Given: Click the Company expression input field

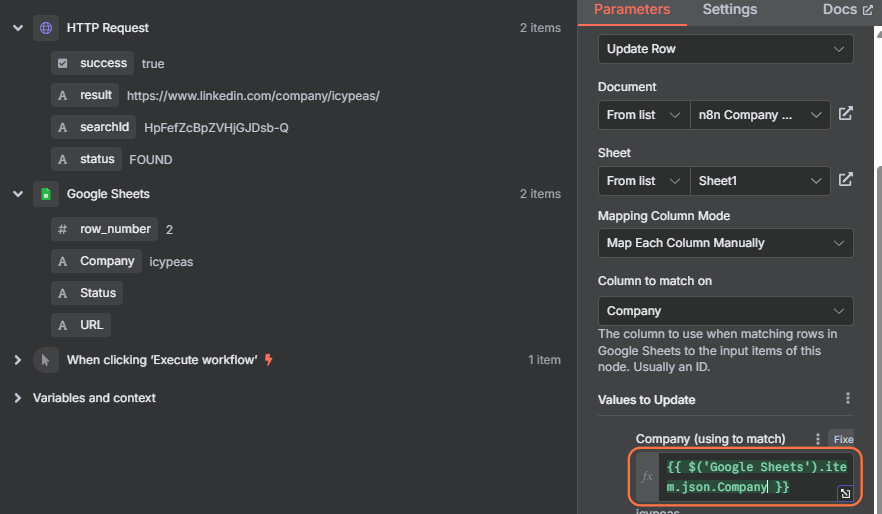Looking at the screenshot, I should click(755, 477).
